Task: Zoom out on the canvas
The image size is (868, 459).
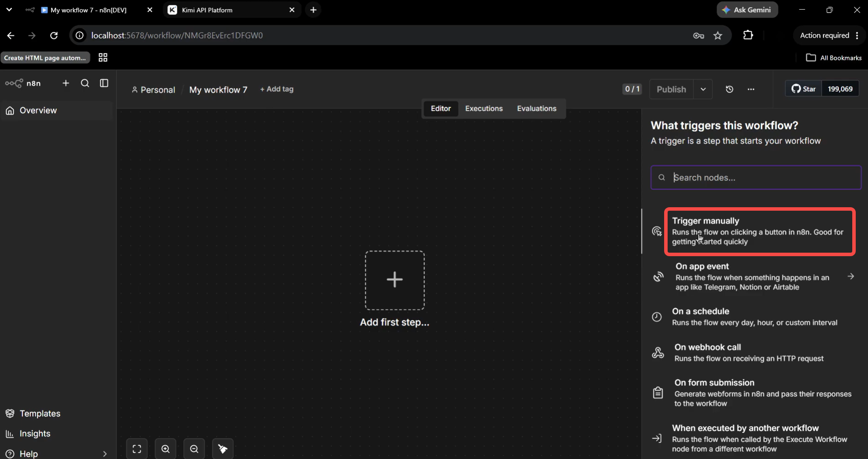Action: (x=194, y=449)
